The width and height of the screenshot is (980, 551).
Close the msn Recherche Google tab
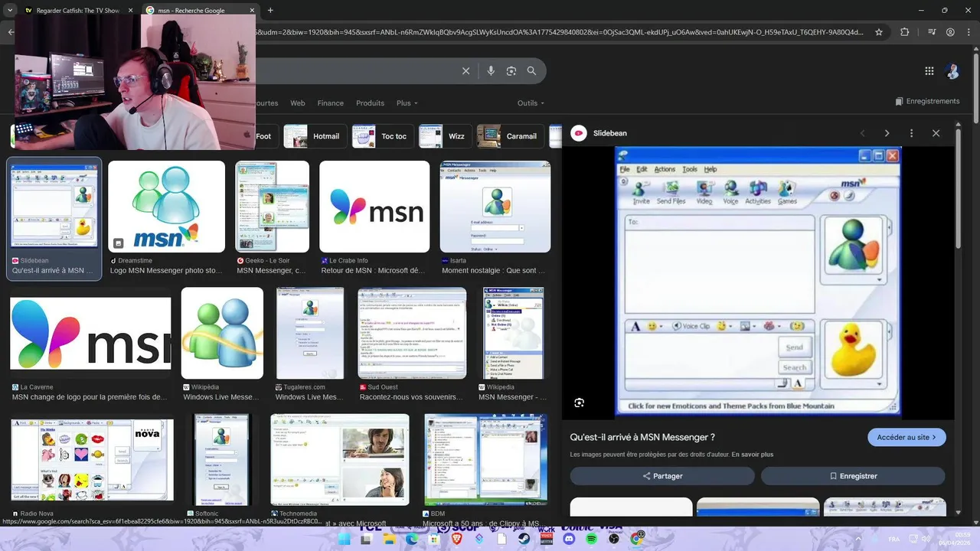tap(253, 11)
